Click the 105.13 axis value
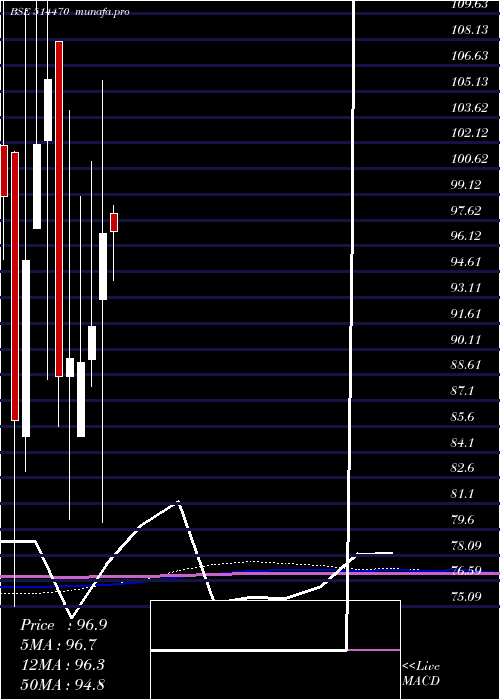 [x=470, y=82]
